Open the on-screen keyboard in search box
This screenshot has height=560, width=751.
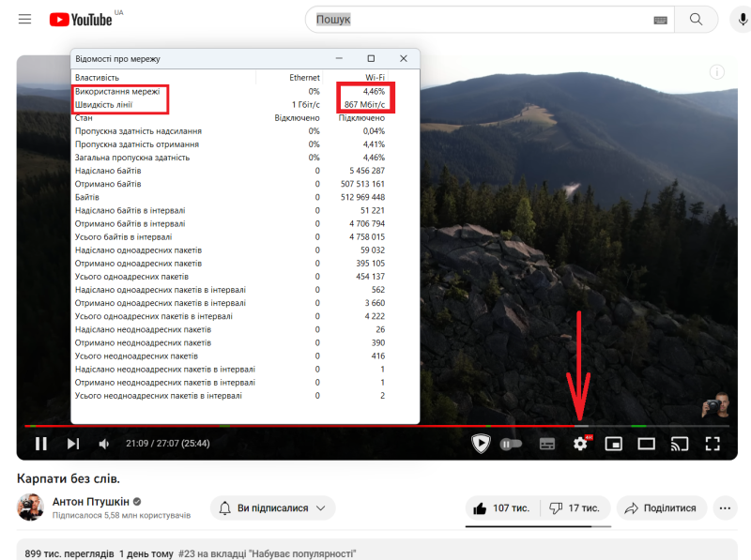pyautogui.click(x=660, y=20)
